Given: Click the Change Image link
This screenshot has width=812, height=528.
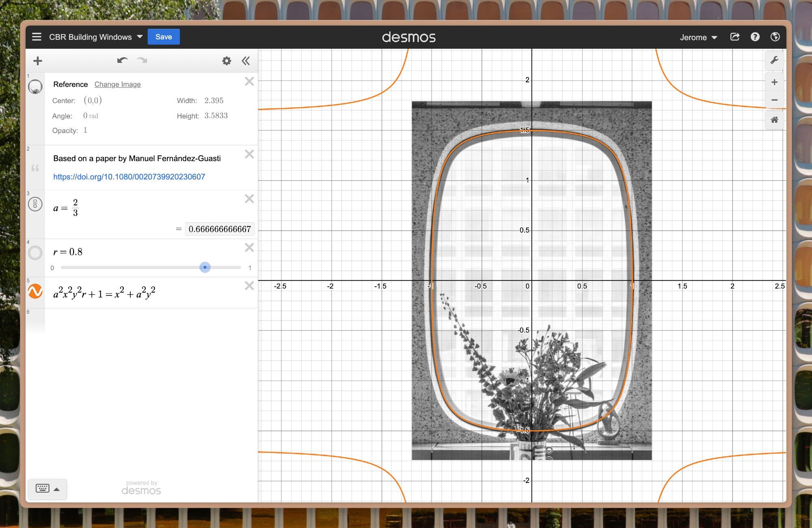Looking at the screenshot, I should point(117,84).
